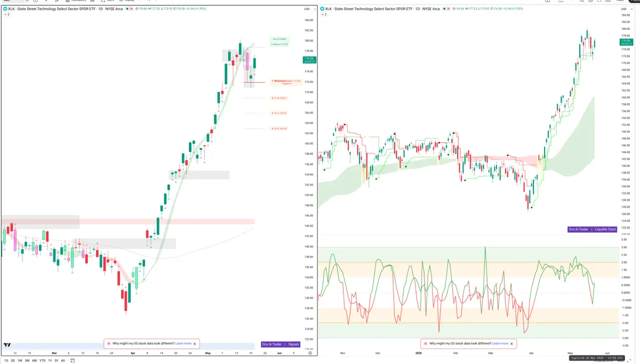Click the T3 target label on left chart
The image size is (640, 364).
(x=279, y=128)
